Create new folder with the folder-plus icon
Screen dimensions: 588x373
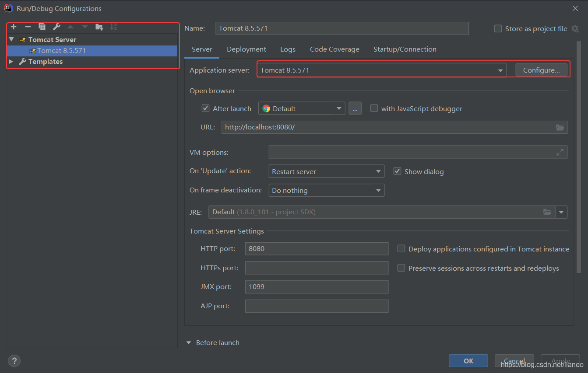point(99,27)
